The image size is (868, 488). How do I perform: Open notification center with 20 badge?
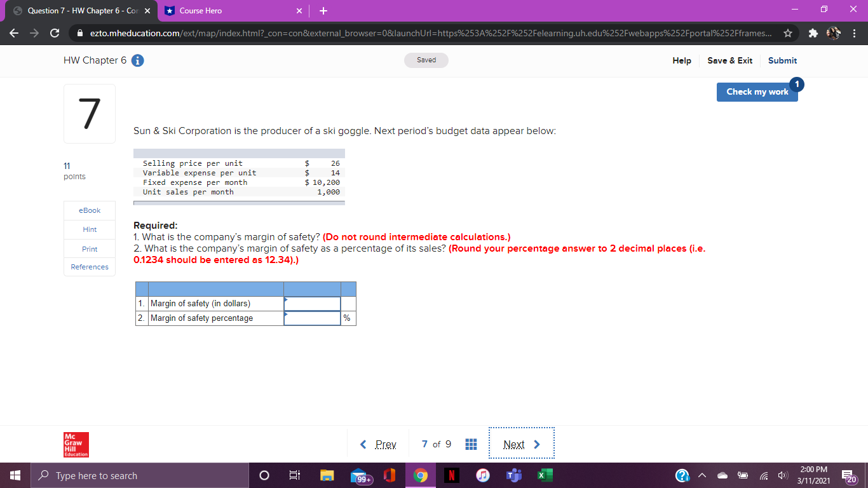pyautogui.click(x=850, y=475)
